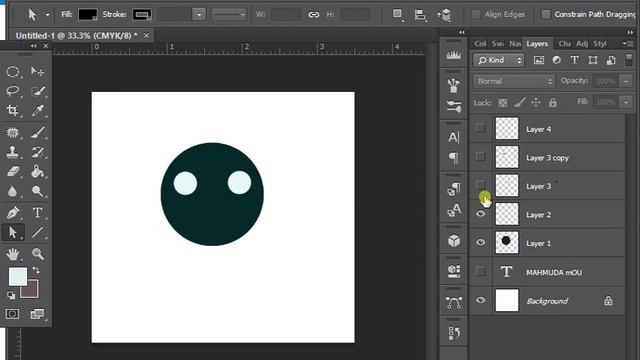Open the Fill color swatch
The height and width of the screenshot is (360, 640).
click(88, 15)
